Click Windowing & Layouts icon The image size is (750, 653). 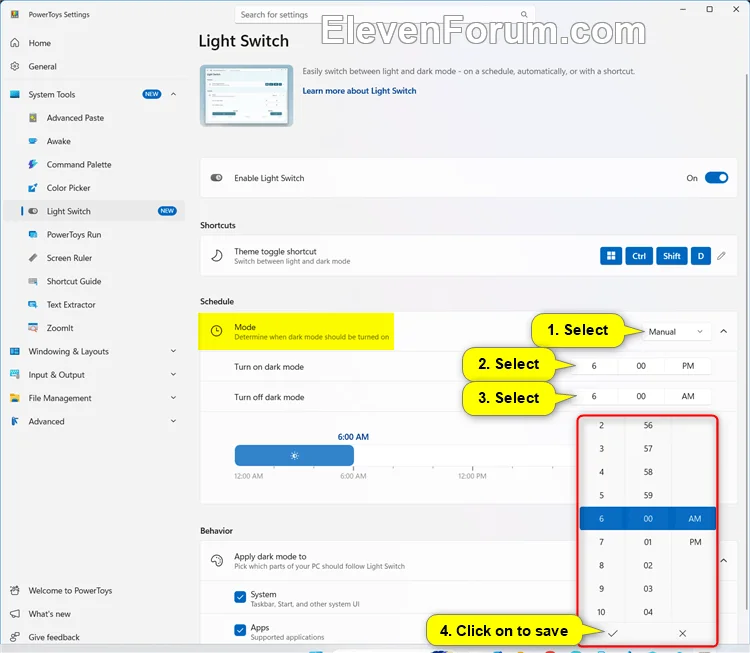tap(15, 352)
